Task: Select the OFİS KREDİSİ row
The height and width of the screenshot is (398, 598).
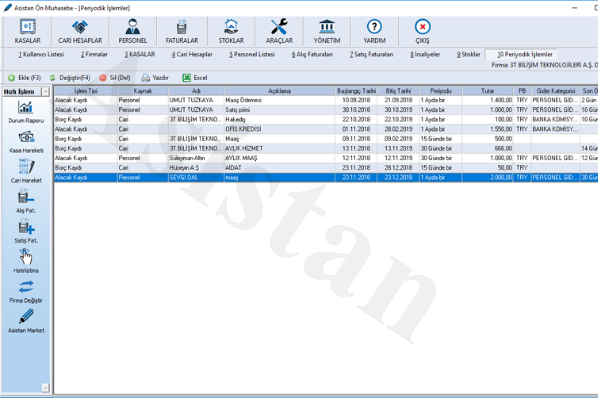Action: 326,129
